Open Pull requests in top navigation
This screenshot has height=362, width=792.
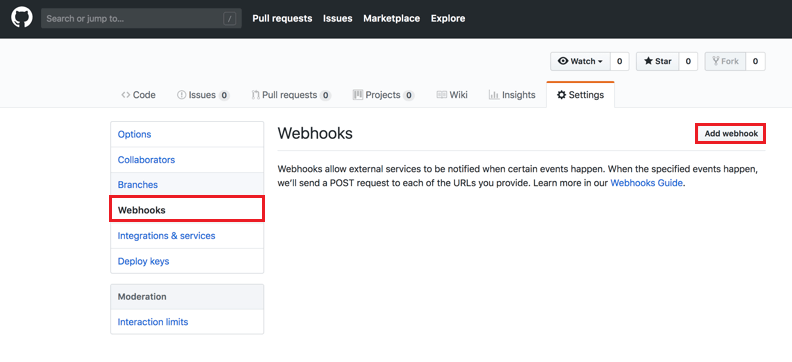click(x=282, y=19)
